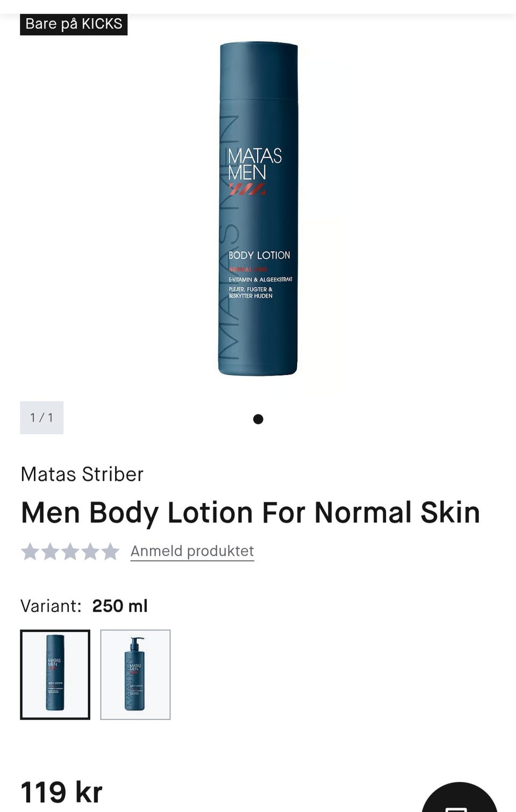This screenshot has height=812, width=516.
Task: Click the '119 kr' price
Action: tap(61, 792)
